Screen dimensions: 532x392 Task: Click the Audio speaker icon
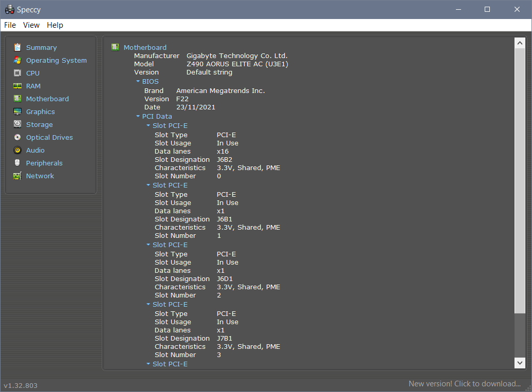(x=17, y=150)
